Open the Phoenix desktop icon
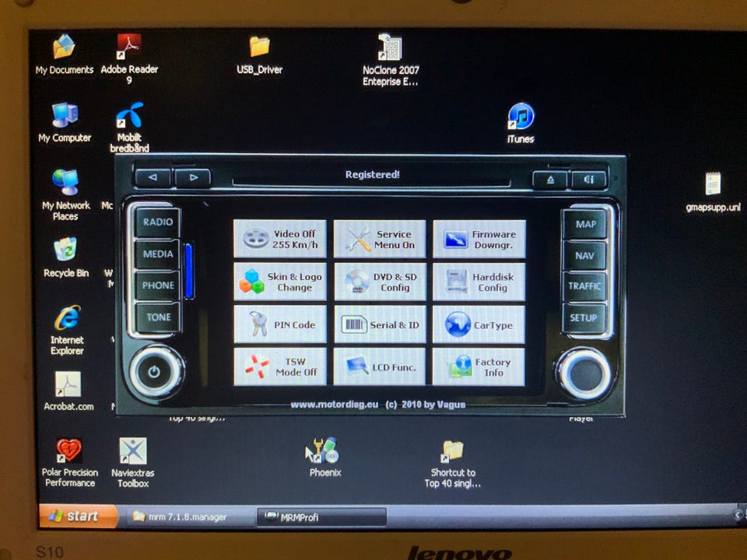 (325, 457)
